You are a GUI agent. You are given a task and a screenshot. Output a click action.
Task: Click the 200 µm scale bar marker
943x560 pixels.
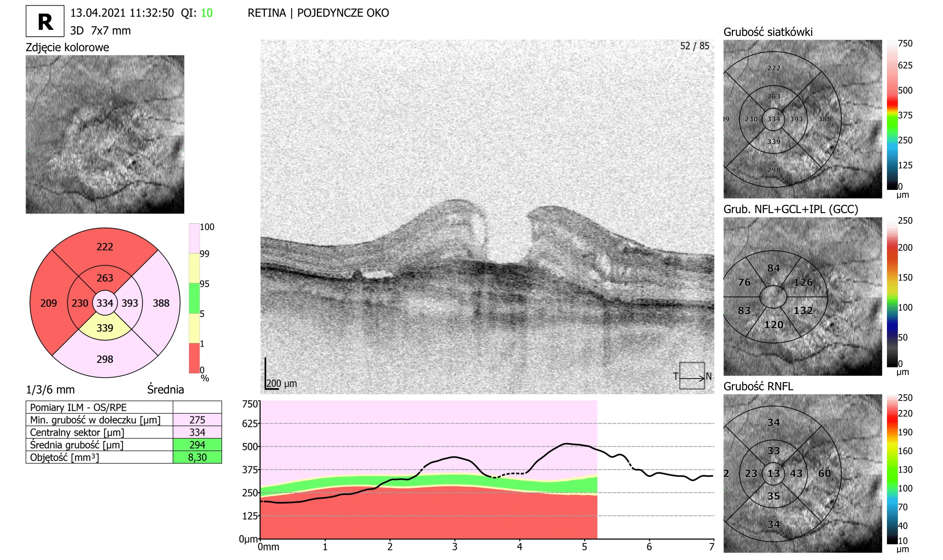pyautogui.click(x=281, y=383)
